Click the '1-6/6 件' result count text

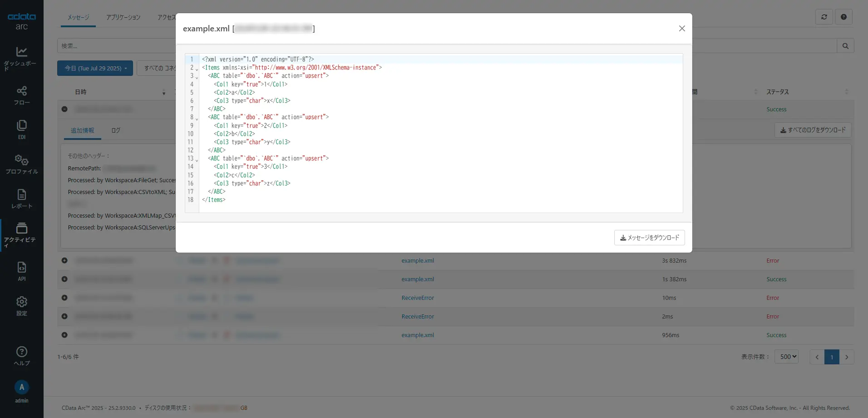(68, 357)
